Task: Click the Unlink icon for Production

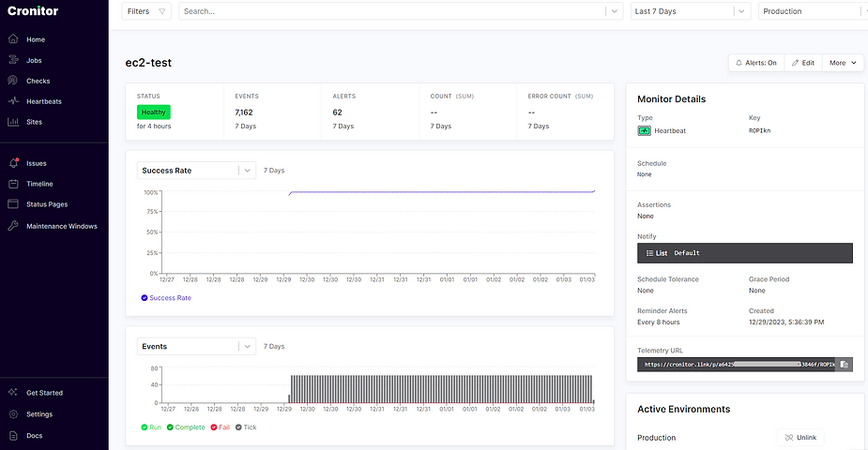Action: tap(789, 437)
